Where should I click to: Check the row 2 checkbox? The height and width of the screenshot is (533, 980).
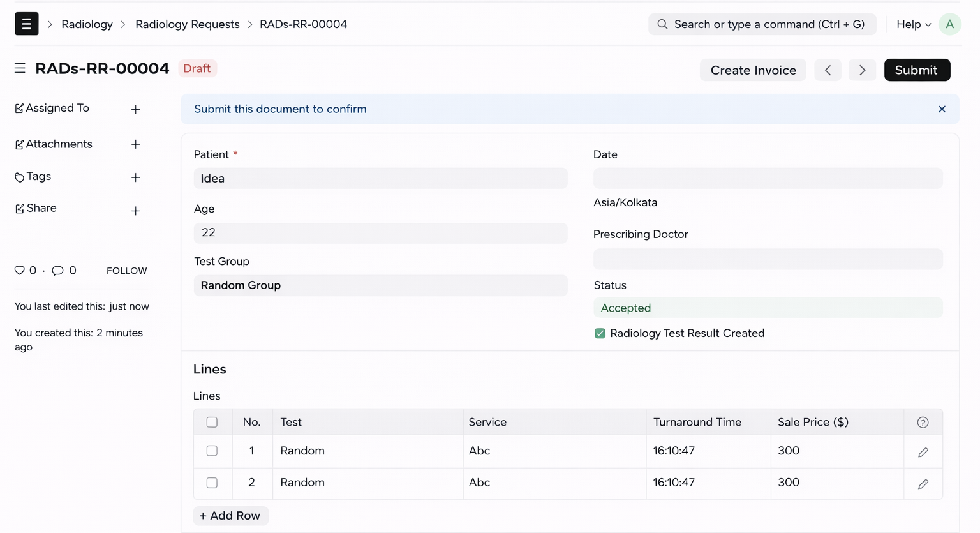pos(212,483)
